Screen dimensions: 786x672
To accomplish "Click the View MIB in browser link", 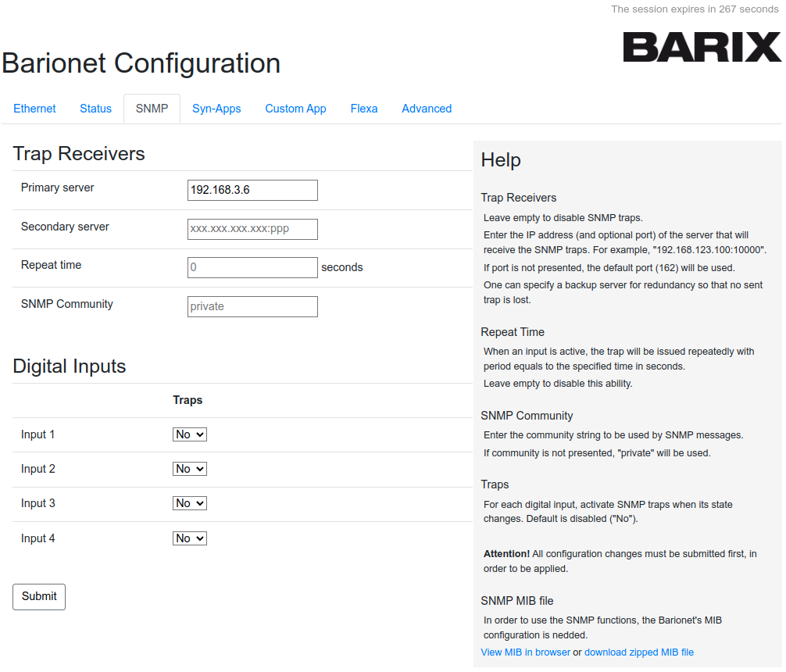I will tap(525, 652).
